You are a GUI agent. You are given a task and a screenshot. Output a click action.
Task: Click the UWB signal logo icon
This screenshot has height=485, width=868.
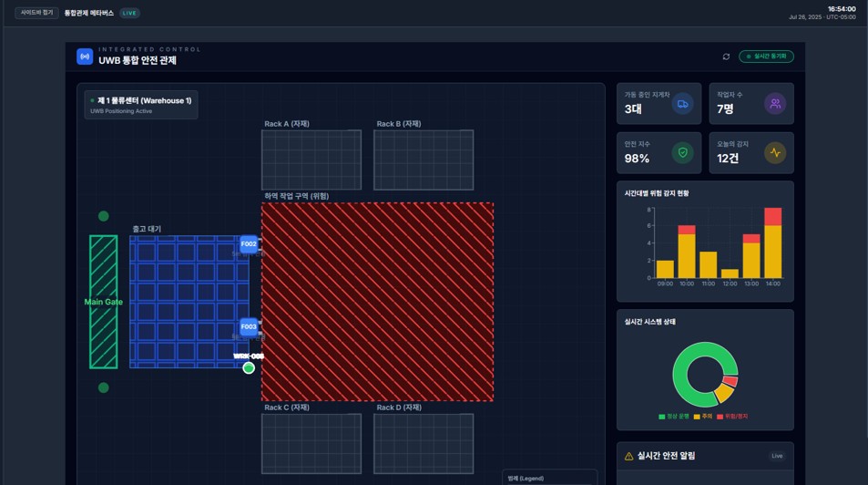(85, 57)
